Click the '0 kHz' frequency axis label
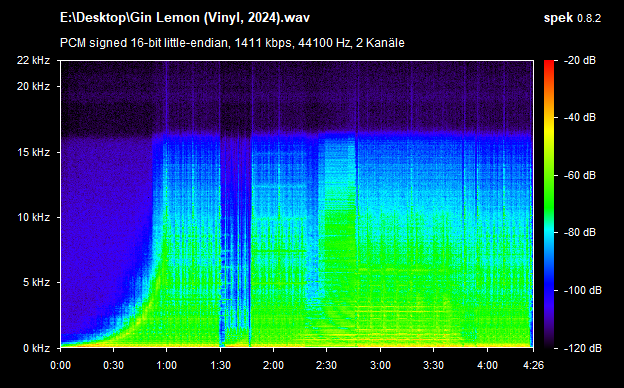Screen dimensions: 624x388 point(36,348)
